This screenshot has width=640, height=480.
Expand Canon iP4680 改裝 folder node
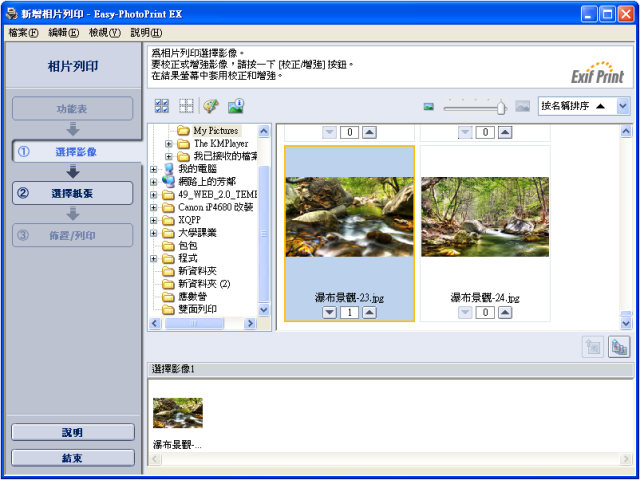click(x=153, y=207)
